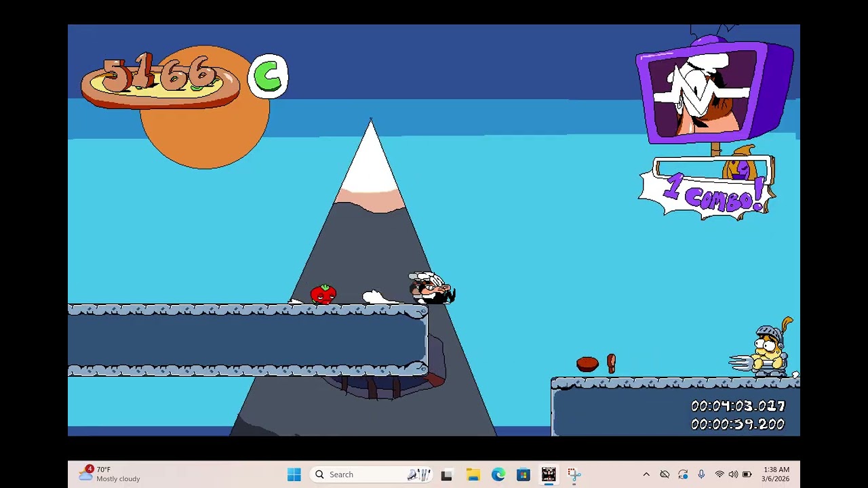Click the speedrun timer 00:04:03
This screenshot has width=868, height=488.
click(x=738, y=406)
